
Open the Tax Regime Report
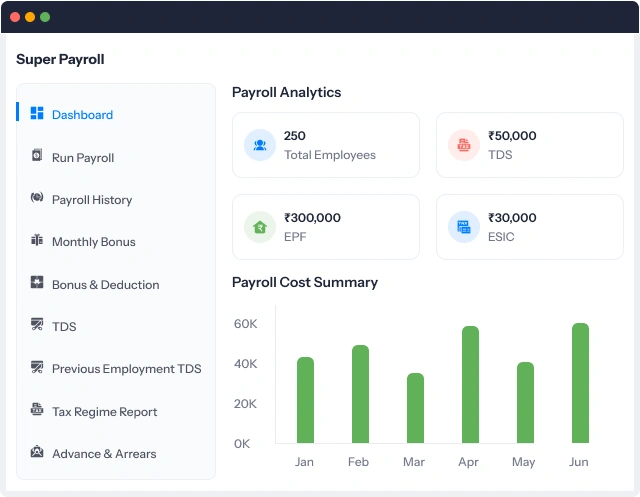104,411
